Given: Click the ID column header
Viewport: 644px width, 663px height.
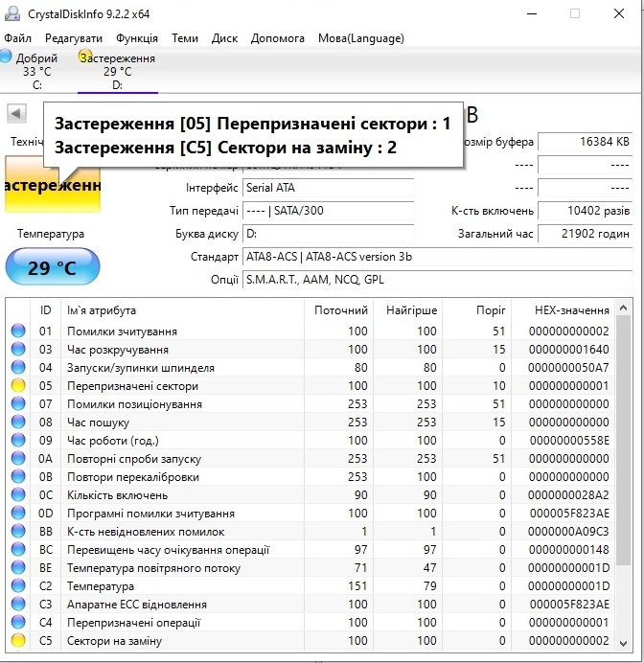Looking at the screenshot, I should coord(46,310).
